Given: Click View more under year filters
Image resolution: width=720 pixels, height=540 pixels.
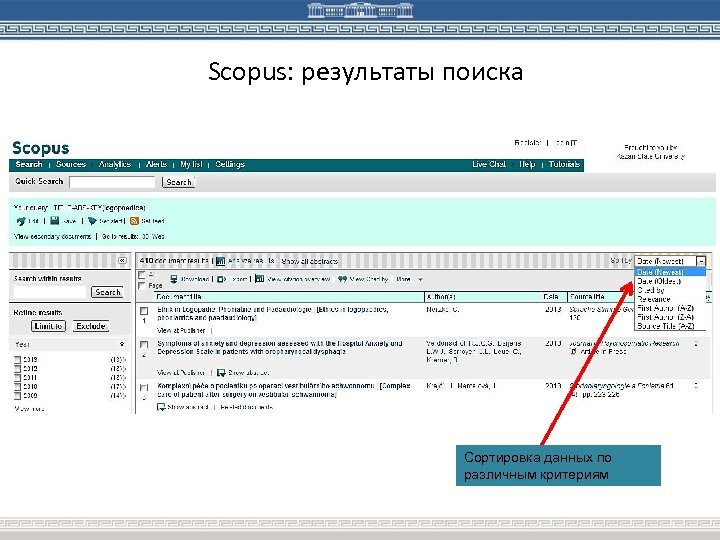Looking at the screenshot, I should [29, 409].
